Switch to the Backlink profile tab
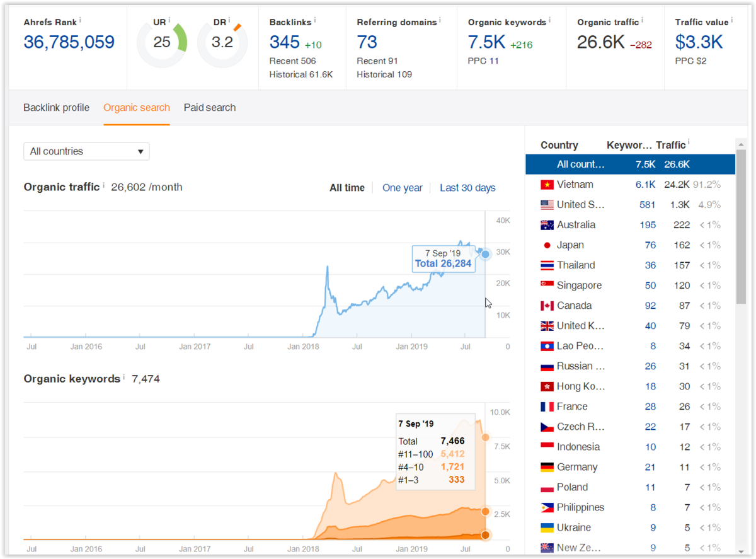Viewport: 756px width, 559px height. click(x=56, y=108)
